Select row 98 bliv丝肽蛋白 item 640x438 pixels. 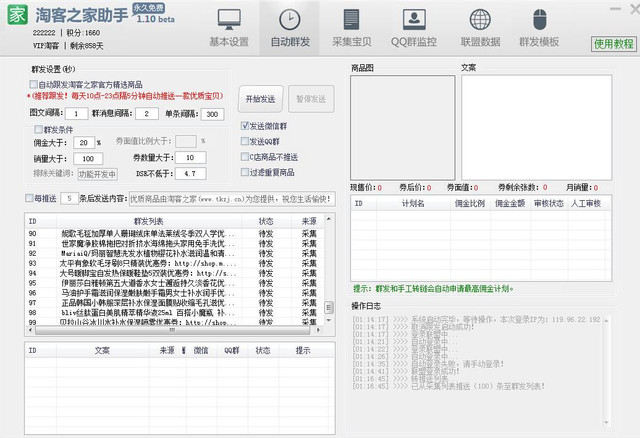174,312
